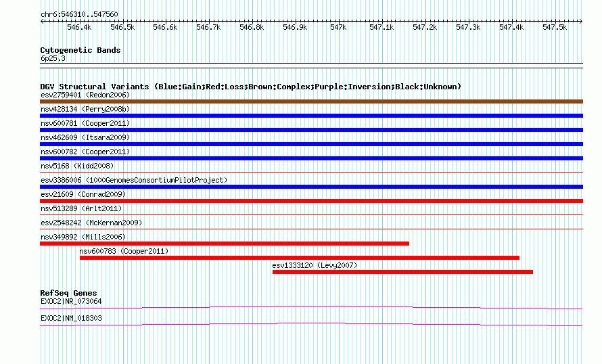Select the nsv5168 (Kidd2008) thin red line
602x364 pixels.
pyautogui.click(x=311, y=173)
